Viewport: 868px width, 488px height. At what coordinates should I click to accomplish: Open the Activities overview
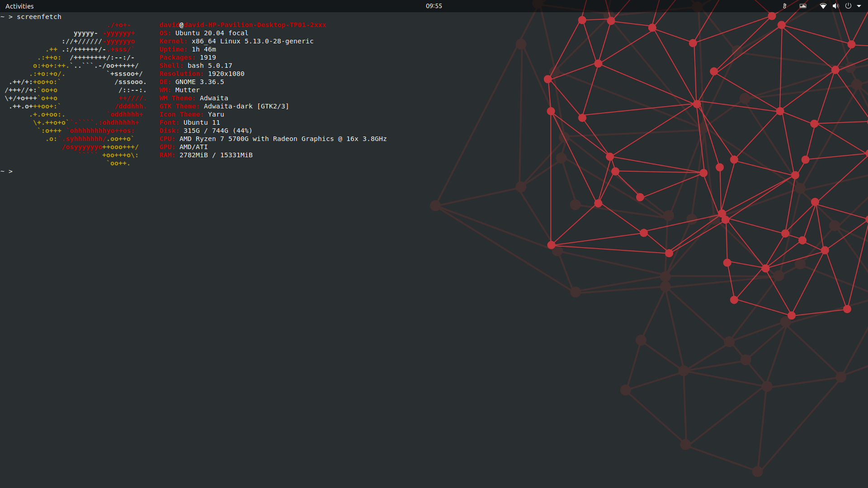(19, 6)
